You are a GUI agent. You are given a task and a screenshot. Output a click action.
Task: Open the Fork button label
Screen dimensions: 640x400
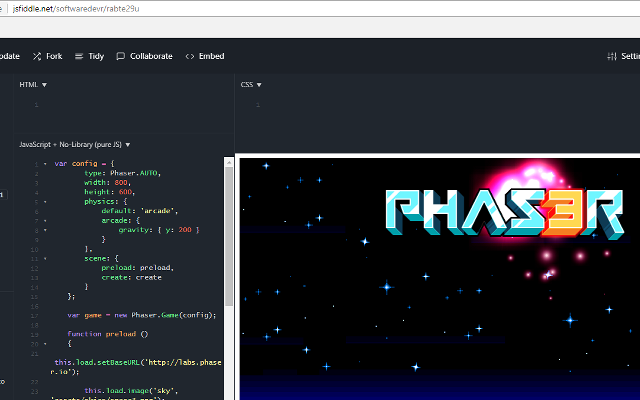[54, 56]
